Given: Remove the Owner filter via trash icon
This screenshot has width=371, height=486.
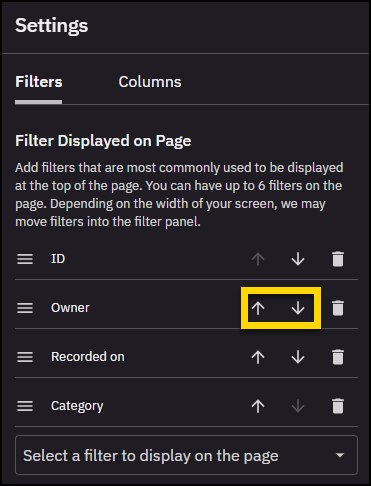Looking at the screenshot, I should (338, 308).
